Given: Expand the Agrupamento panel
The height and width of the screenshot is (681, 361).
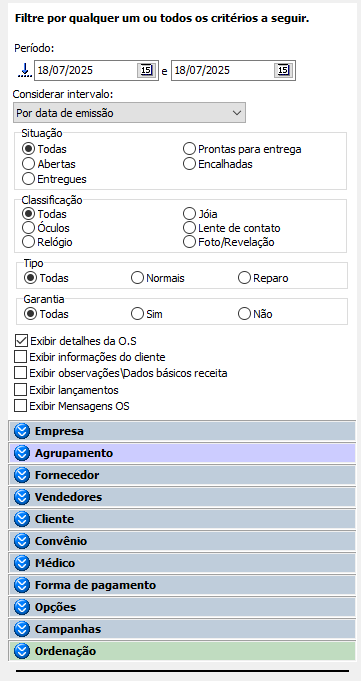Looking at the screenshot, I should (182, 453).
